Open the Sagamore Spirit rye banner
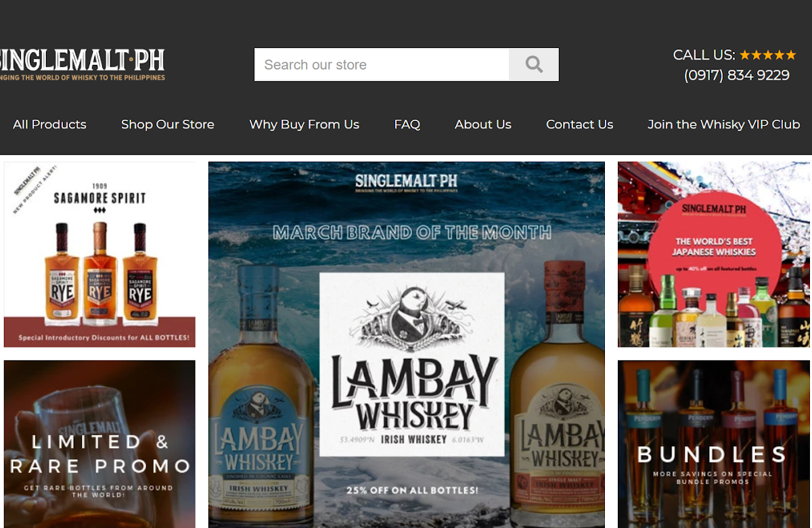Image resolution: width=812 pixels, height=528 pixels. (99, 254)
